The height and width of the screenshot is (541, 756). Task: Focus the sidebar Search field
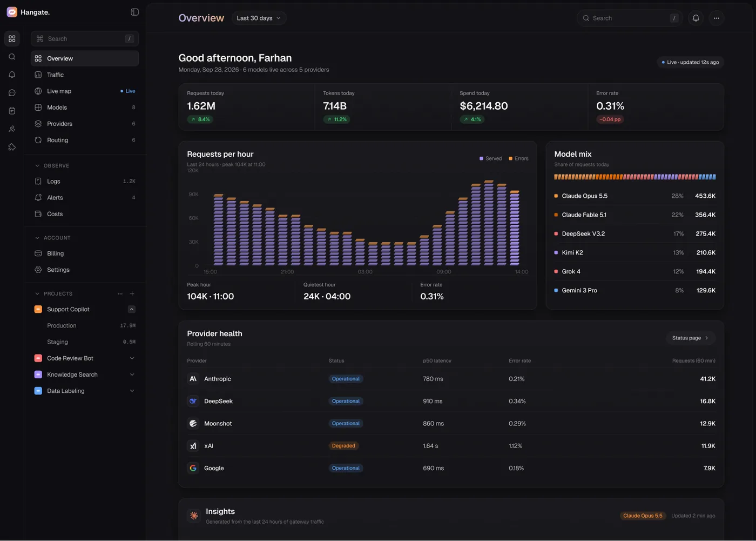coord(85,39)
